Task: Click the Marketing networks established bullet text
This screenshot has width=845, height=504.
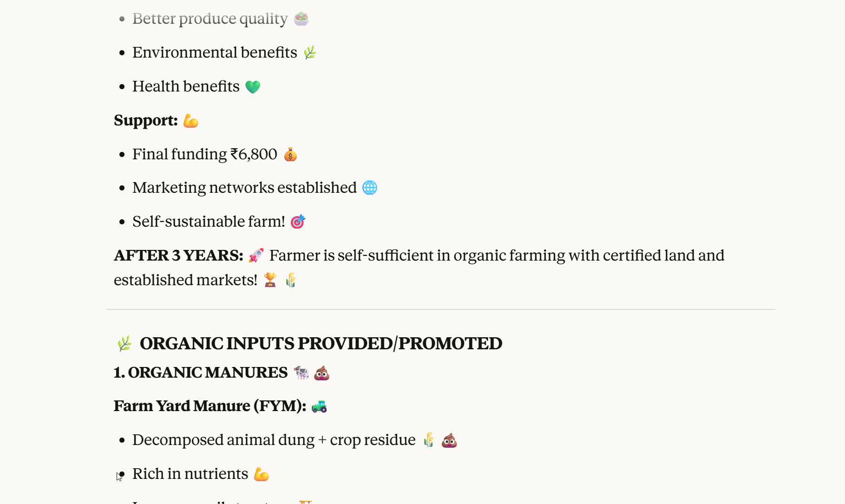Action: [x=244, y=188]
